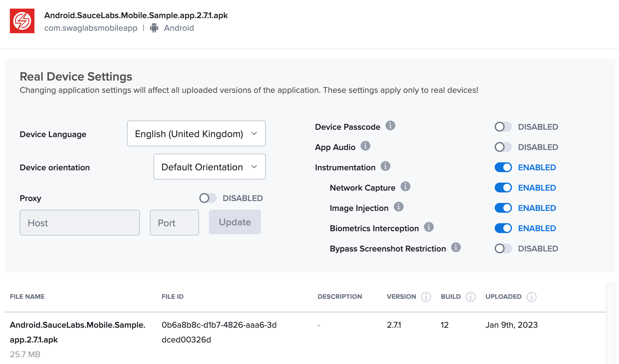The height and width of the screenshot is (364, 619).
Task: Open the Device Orientation dropdown
Action: coord(210,166)
